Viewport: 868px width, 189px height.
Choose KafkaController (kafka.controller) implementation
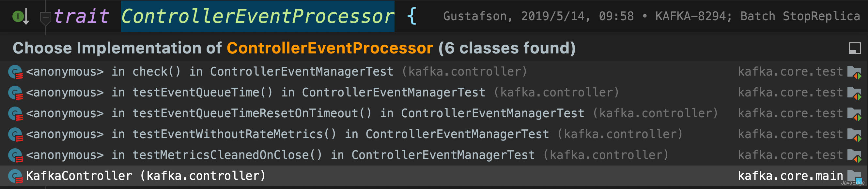(434, 176)
